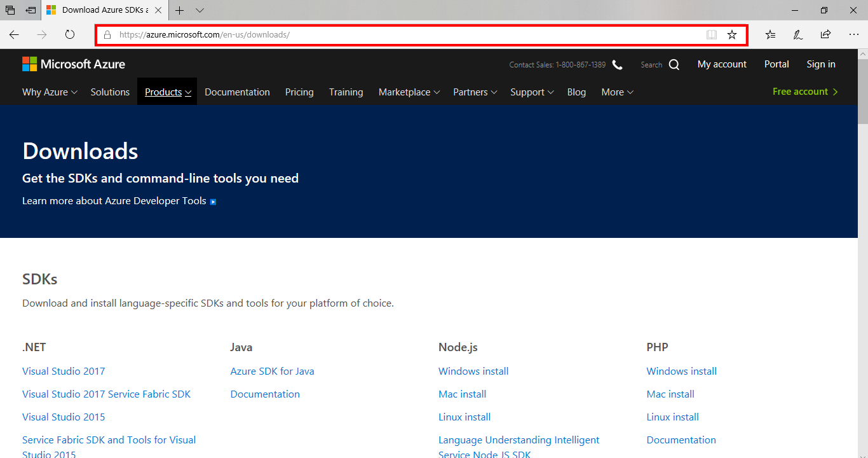Click the page vertical scrollbar thumb
The width and height of the screenshot is (868, 458).
click(862, 92)
